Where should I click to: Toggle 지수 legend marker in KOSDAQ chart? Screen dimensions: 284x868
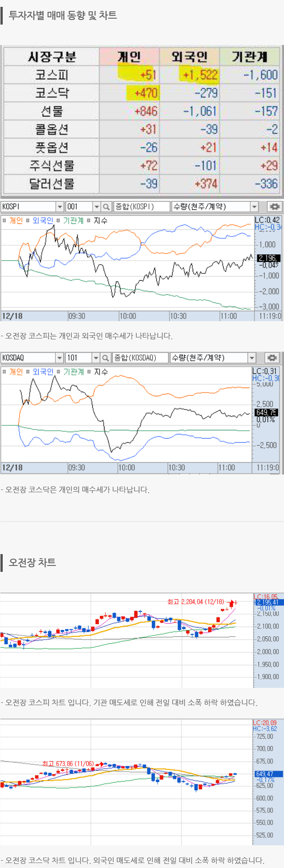tap(89, 372)
